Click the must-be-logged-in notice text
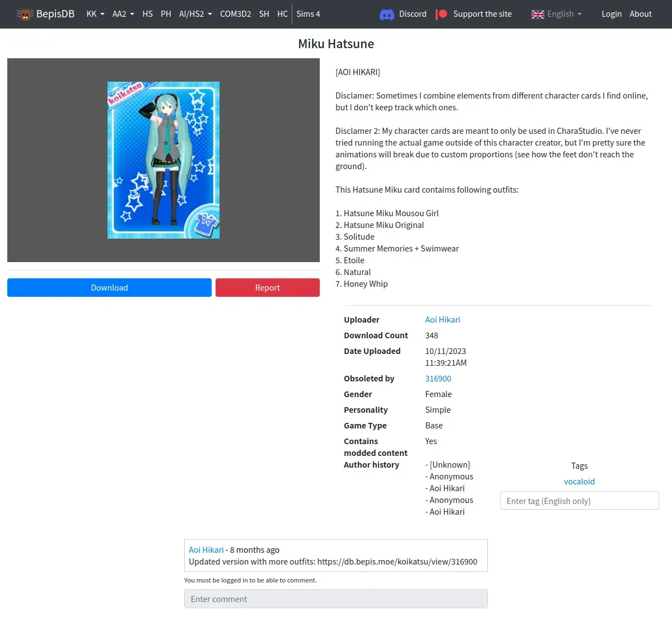The height and width of the screenshot is (620, 672). click(250, 580)
